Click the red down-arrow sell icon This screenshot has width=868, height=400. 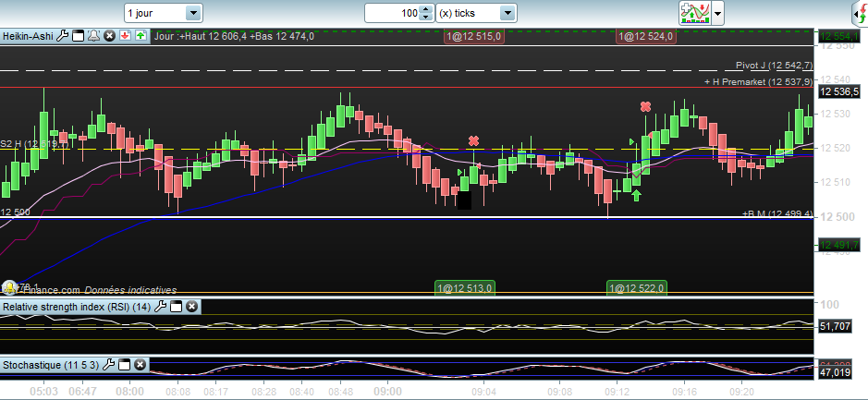click(x=125, y=36)
